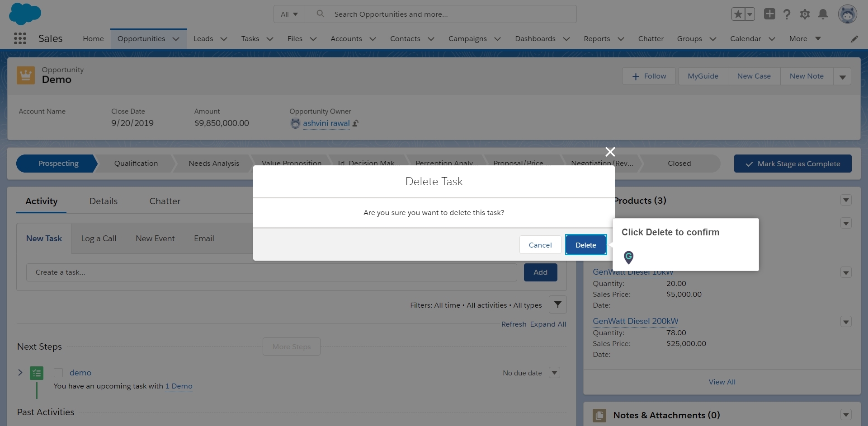The image size is (868, 426).
Task: Click the Create a task input field
Action: click(271, 272)
